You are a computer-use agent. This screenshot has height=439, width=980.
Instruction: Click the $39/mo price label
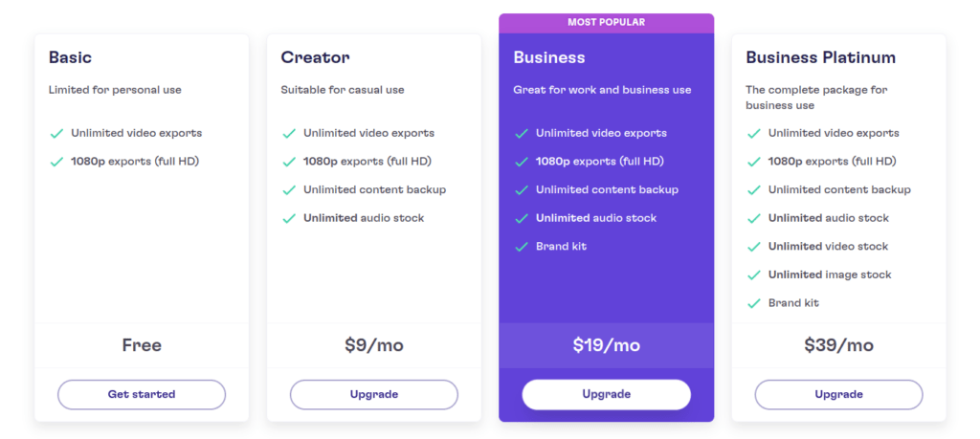(838, 345)
